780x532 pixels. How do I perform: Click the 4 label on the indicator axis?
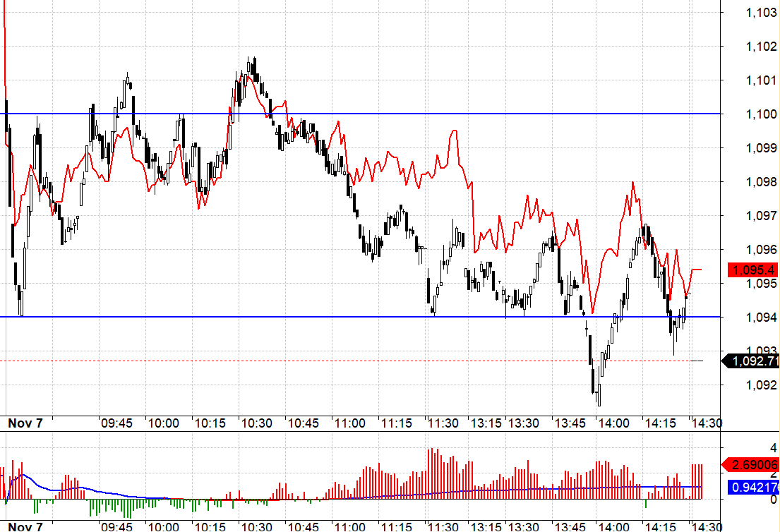(774, 448)
